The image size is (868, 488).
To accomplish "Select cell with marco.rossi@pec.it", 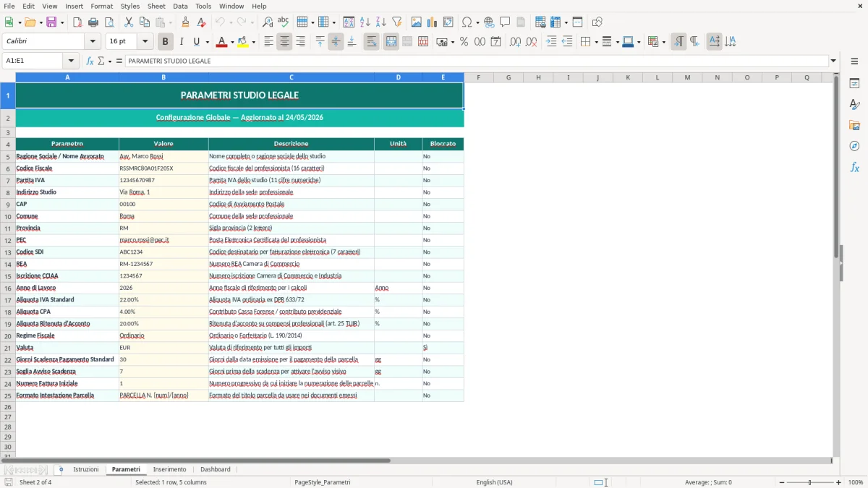I will [x=163, y=240].
